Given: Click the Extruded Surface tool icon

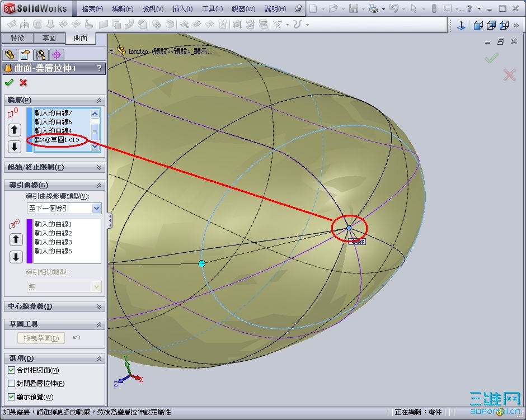Looking at the screenshot, I should click(12, 24).
